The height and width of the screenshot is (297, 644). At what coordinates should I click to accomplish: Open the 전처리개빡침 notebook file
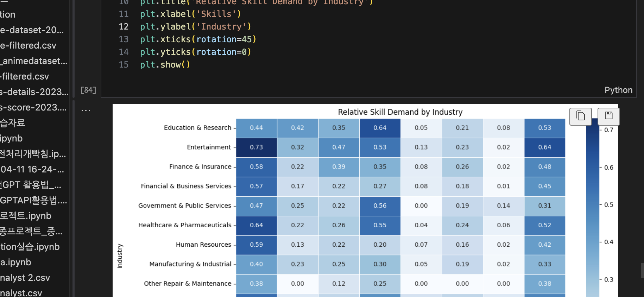coord(33,154)
